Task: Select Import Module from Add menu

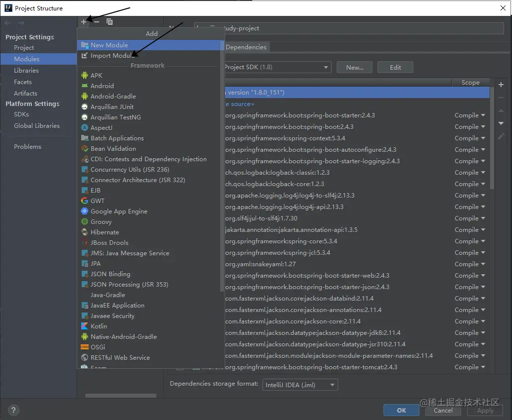Action: (149, 55)
